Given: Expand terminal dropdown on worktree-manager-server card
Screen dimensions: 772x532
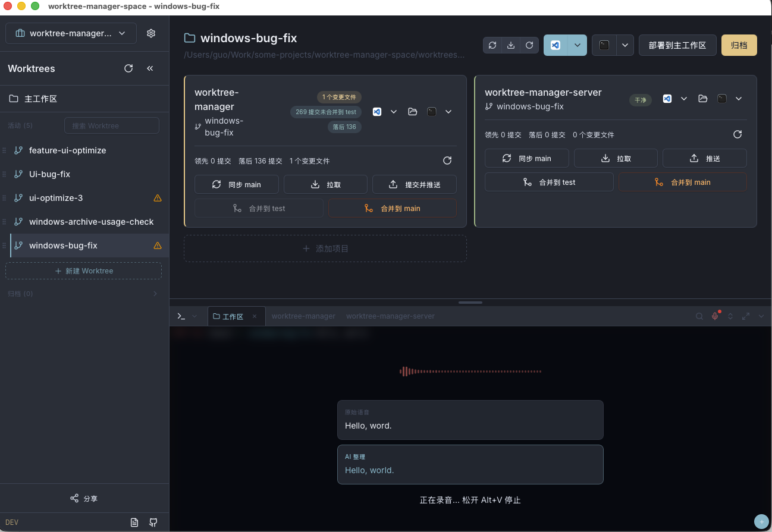Looking at the screenshot, I should pyautogui.click(x=739, y=99).
